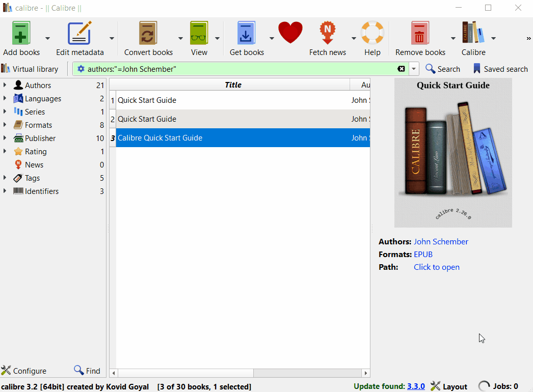The height and width of the screenshot is (392, 533).
Task: Expand the Identifiers tree node
Action: (x=5, y=191)
